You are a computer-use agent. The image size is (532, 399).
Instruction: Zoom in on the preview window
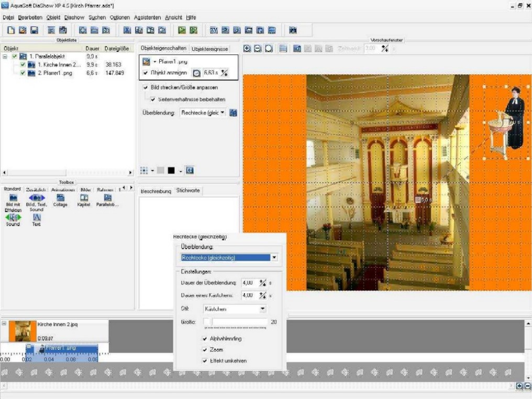click(x=248, y=49)
